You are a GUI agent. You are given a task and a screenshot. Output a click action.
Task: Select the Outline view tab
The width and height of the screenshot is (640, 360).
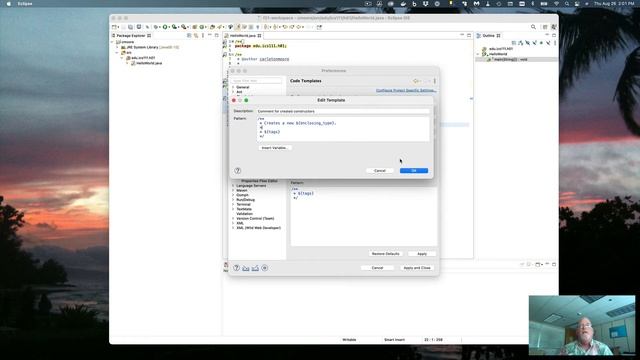pos(489,36)
